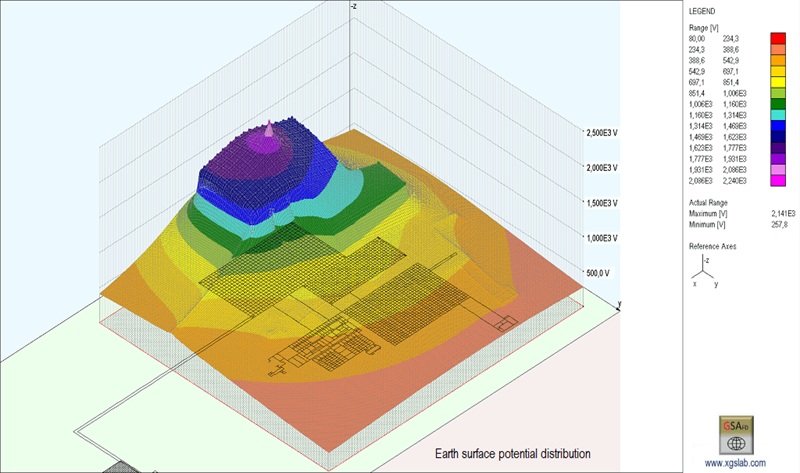Select the orange 388,6–542,9 legend swatch
This screenshot has height=473, width=800.
[777, 59]
